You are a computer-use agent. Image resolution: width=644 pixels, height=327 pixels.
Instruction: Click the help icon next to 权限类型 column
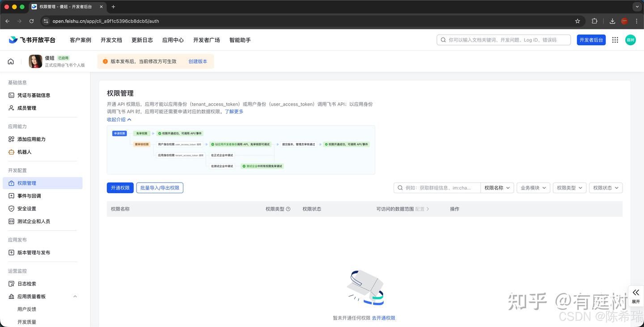coord(288,209)
